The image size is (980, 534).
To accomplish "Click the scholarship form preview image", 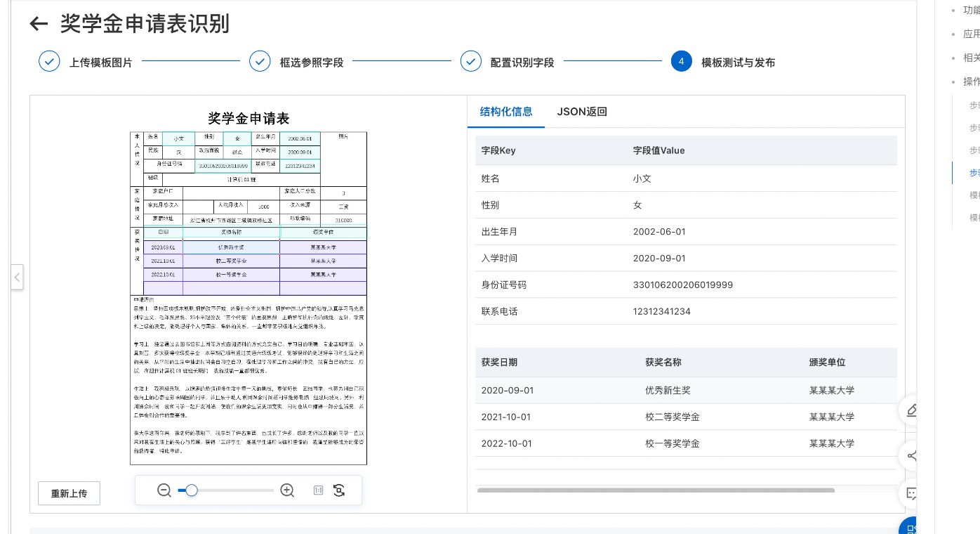I will [x=249, y=288].
